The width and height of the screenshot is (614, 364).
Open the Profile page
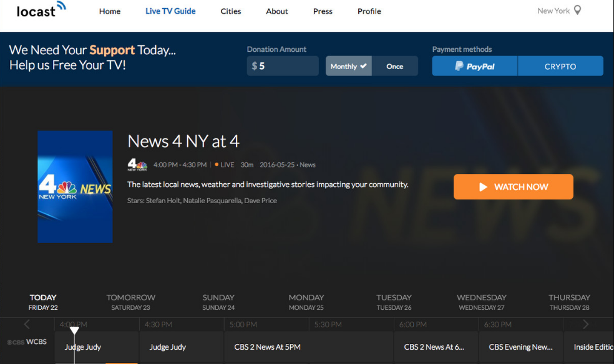coord(369,11)
